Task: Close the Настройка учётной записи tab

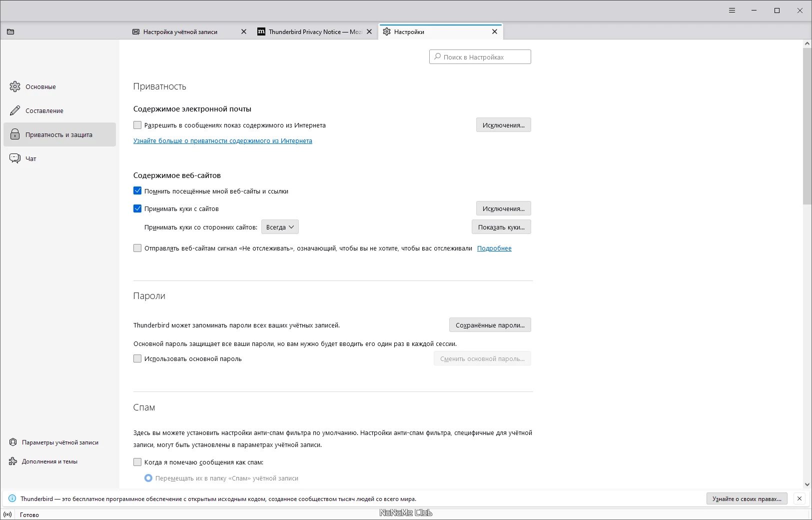Action: (244, 31)
